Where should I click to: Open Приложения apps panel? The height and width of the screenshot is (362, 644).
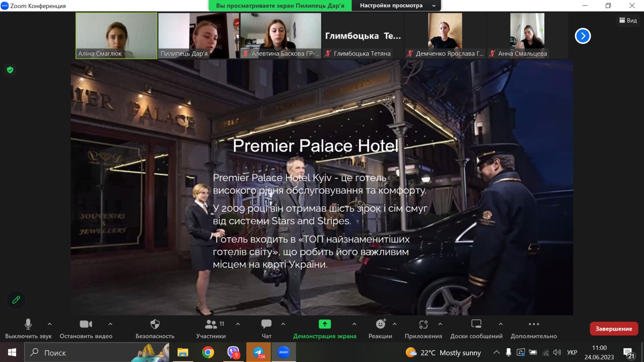pos(423,329)
